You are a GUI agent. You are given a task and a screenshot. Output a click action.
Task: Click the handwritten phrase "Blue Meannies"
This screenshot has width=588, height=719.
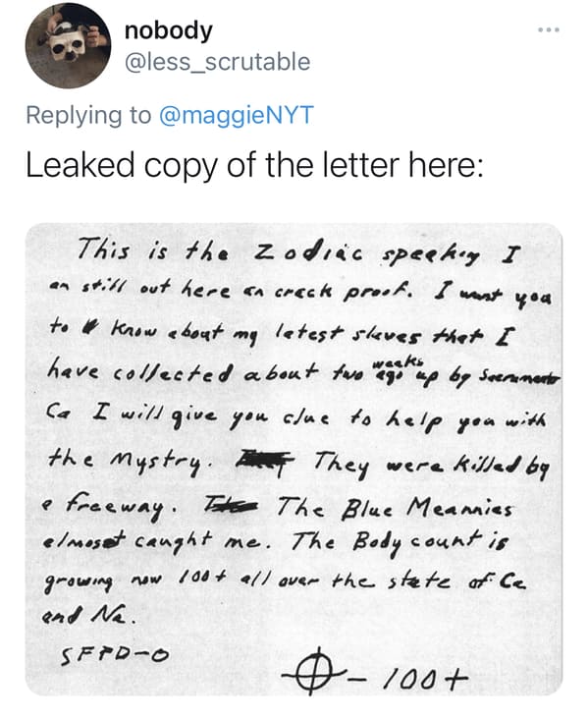[427, 508]
